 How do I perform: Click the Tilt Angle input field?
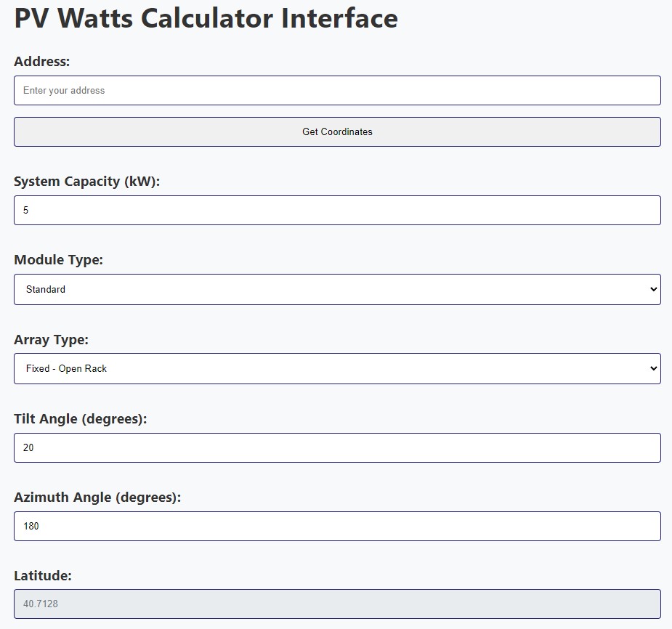pos(336,447)
